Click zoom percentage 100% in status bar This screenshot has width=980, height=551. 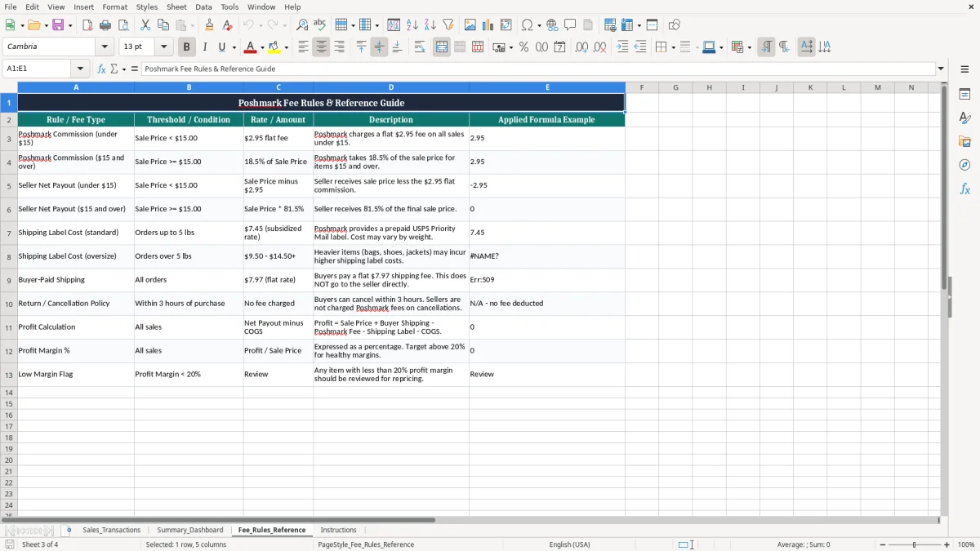point(966,544)
